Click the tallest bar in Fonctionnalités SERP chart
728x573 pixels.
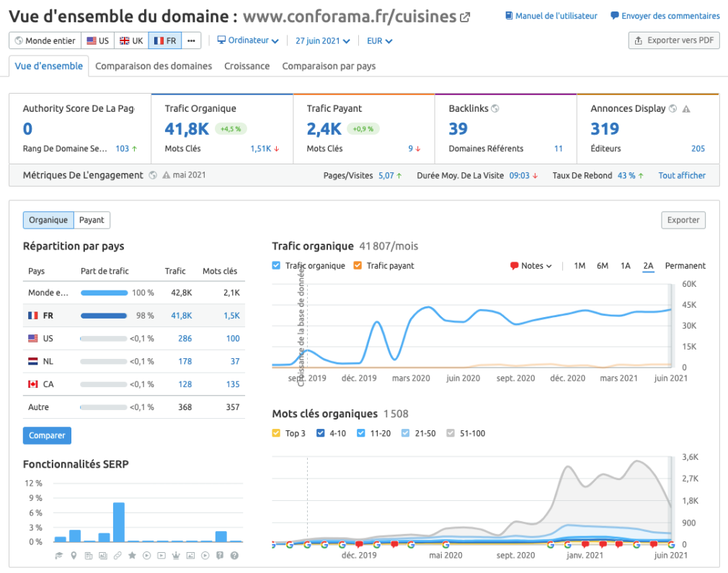118,522
